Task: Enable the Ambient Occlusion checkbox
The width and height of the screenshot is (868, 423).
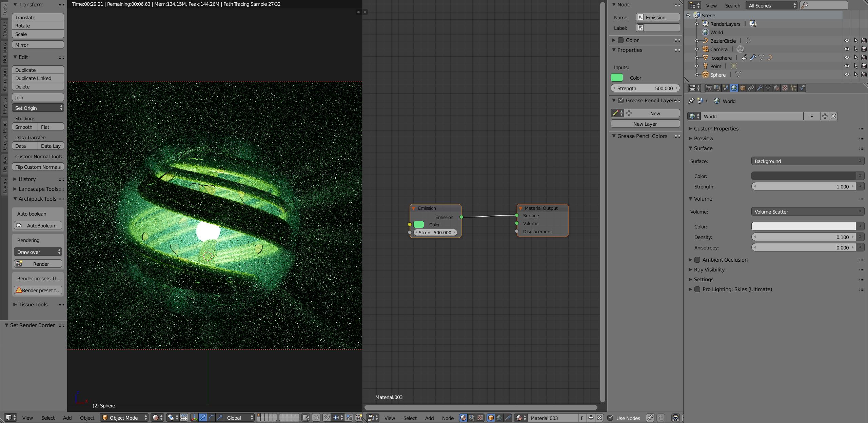Action: (697, 260)
